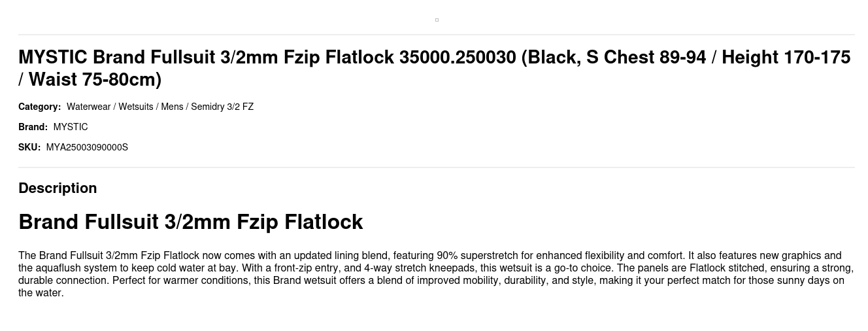The image size is (868, 331).
Task: Go to the Wetsuits category
Action: (x=135, y=107)
